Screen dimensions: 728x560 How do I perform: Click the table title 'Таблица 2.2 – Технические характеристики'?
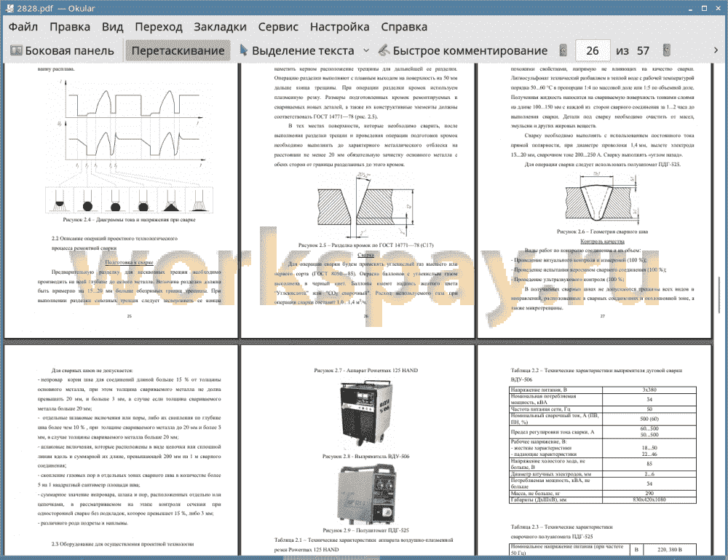(596, 370)
